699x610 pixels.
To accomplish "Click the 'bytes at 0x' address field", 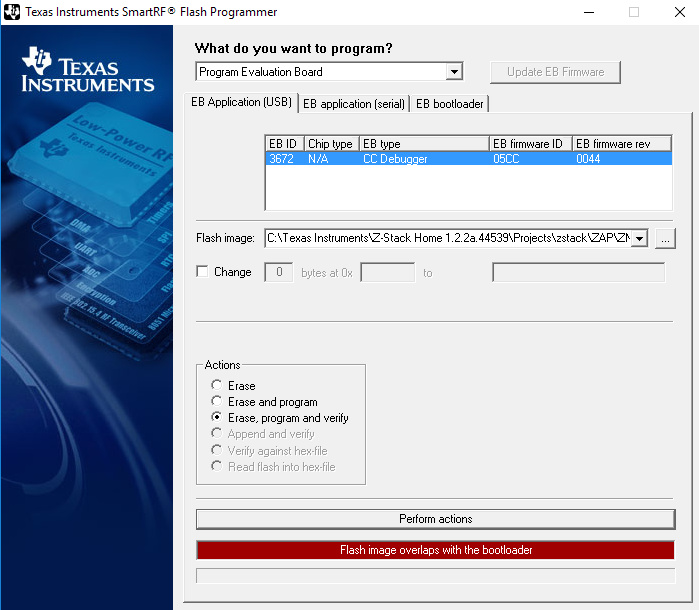I will tap(387, 272).
